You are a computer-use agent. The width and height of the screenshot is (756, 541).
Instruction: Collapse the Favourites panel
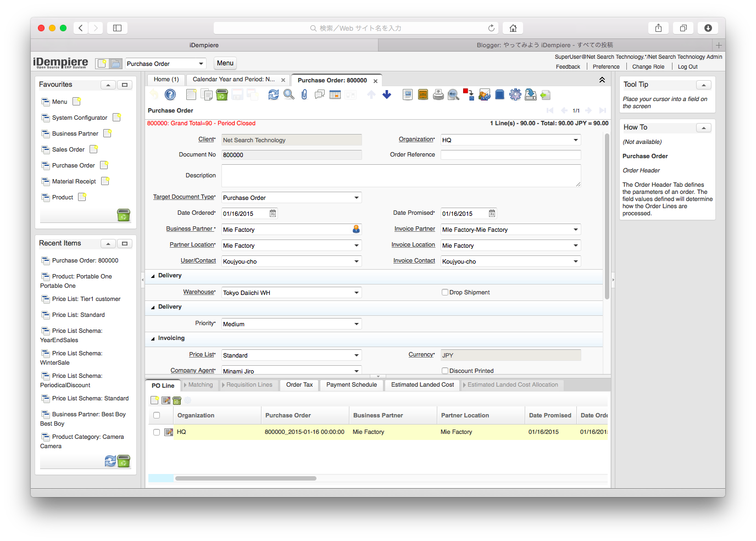108,85
